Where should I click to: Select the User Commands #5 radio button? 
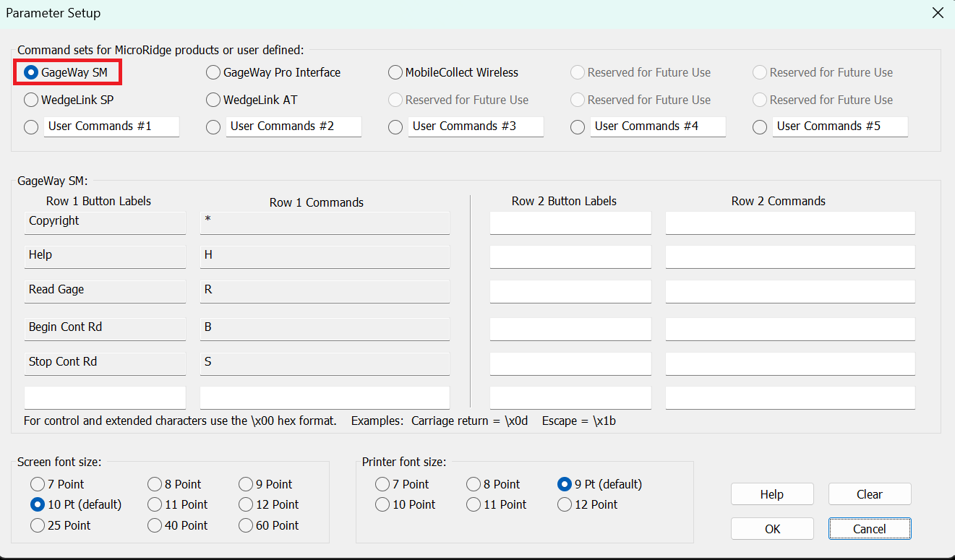coord(760,127)
